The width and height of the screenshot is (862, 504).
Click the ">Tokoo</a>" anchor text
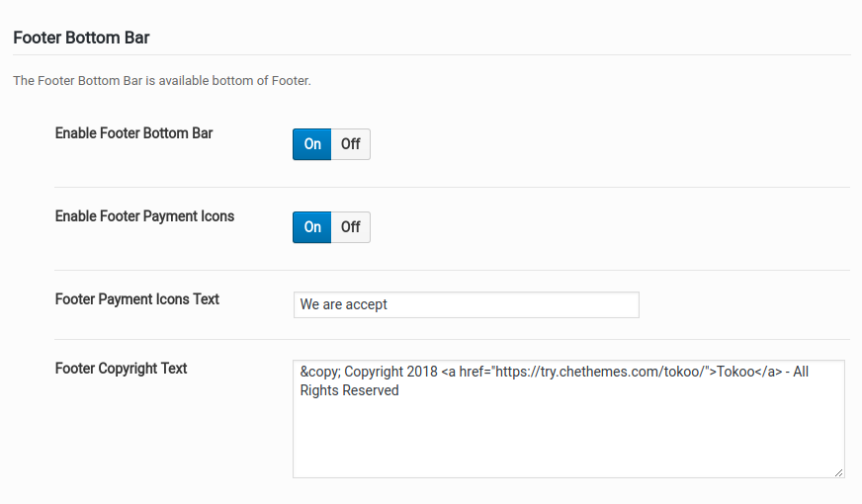[x=745, y=372]
